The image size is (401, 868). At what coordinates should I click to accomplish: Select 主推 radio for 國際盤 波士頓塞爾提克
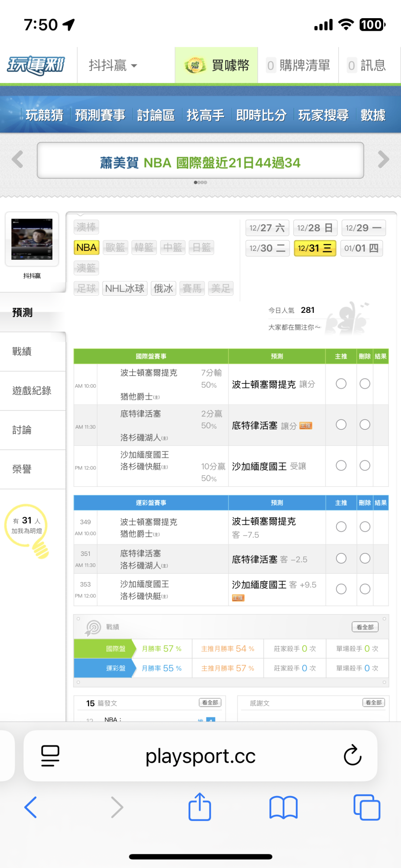click(x=341, y=384)
